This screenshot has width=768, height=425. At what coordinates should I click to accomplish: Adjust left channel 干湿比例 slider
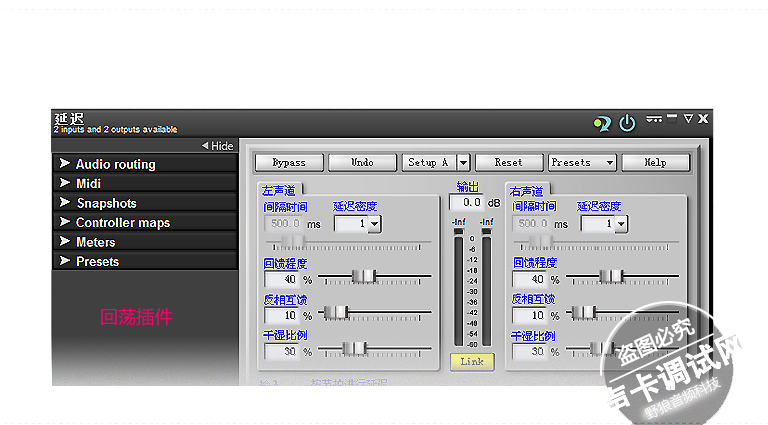tap(355, 349)
